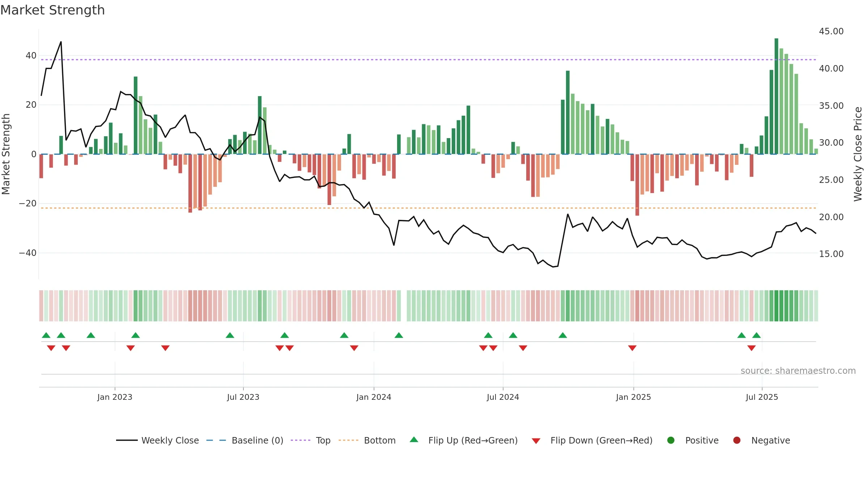
Task: Click the flip-up marker nearest Jul 2023
Action: pyautogui.click(x=230, y=335)
